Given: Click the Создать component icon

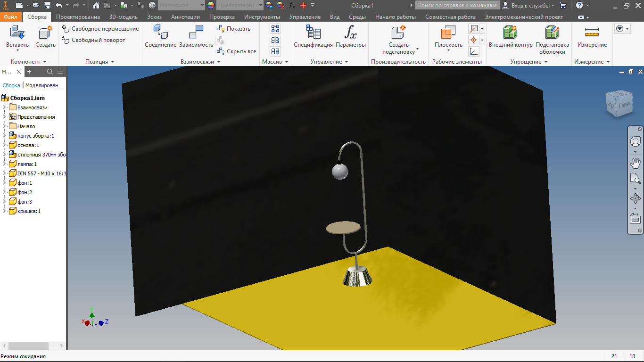Looking at the screenshot, I should (45, 33).
